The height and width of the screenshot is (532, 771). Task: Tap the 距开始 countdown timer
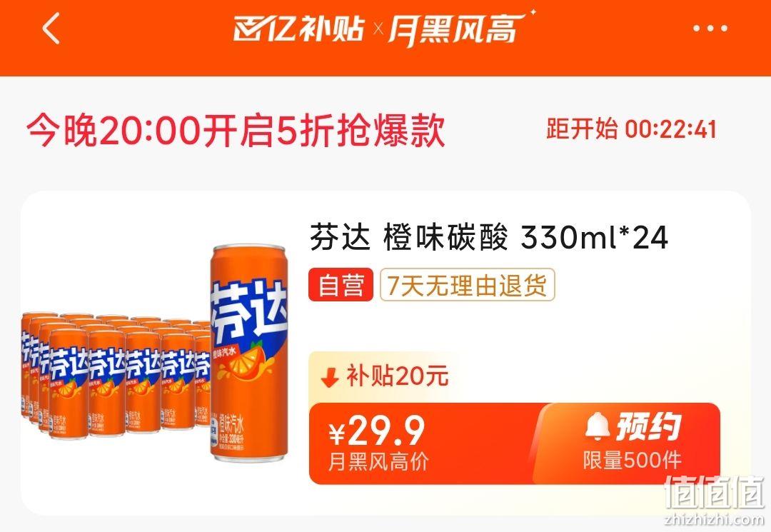click(631, 129)
